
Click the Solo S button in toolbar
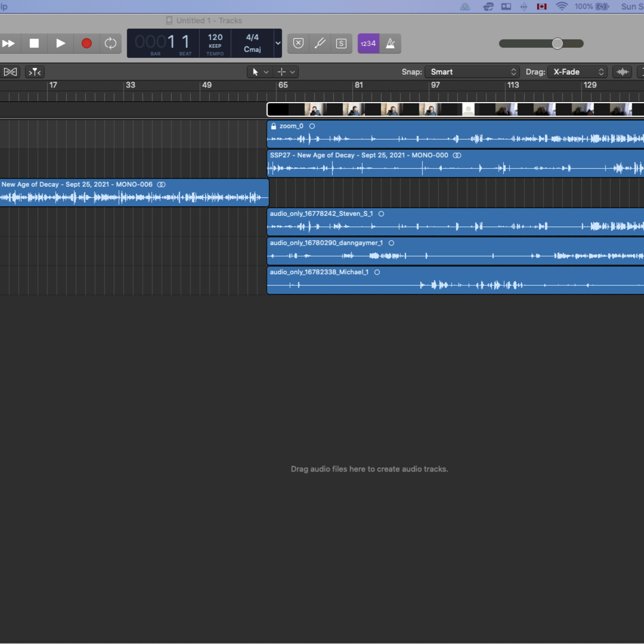coord(341,43)
